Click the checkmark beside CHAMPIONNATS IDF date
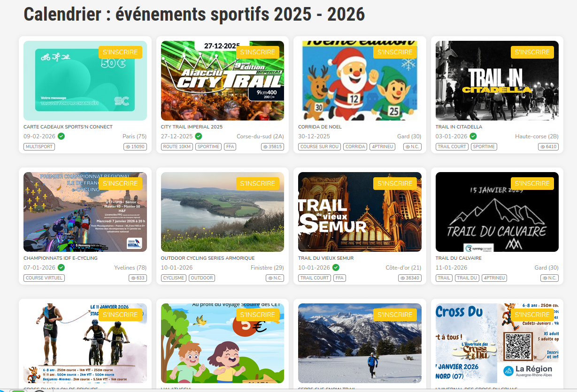577x392 pixels. coord(62,267)
